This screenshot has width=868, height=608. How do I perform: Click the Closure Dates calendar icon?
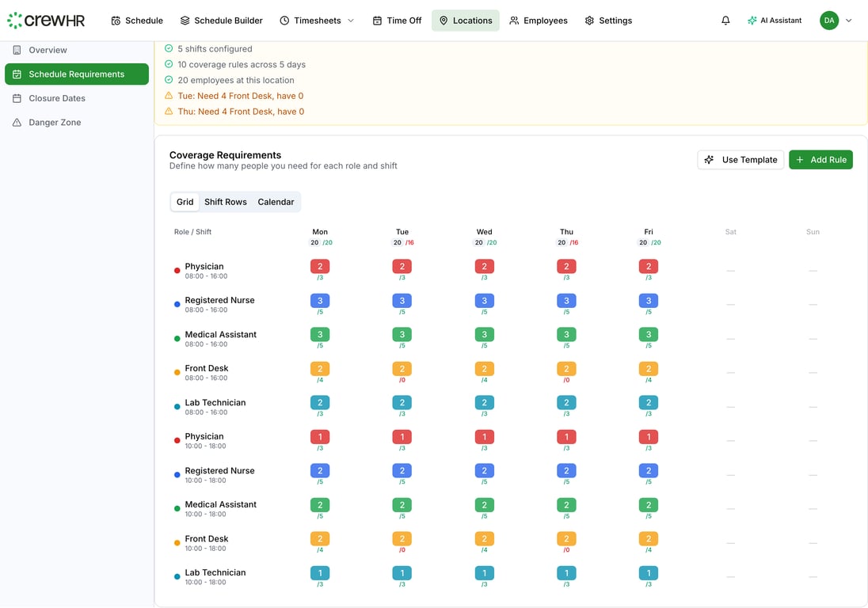17,98
